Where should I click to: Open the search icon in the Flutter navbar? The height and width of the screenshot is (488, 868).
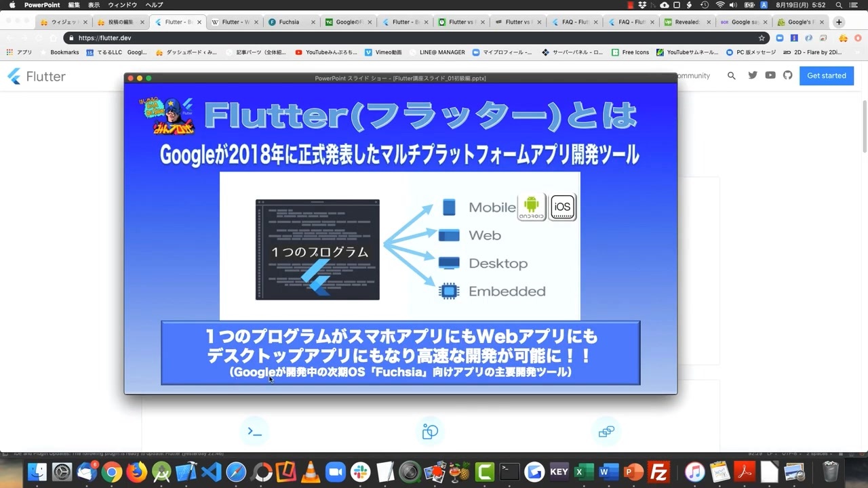pyautogui.click(x=731, y=75)
